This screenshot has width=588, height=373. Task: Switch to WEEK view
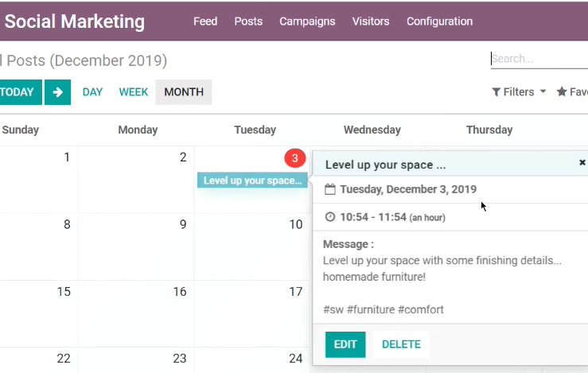pos(134,92)
